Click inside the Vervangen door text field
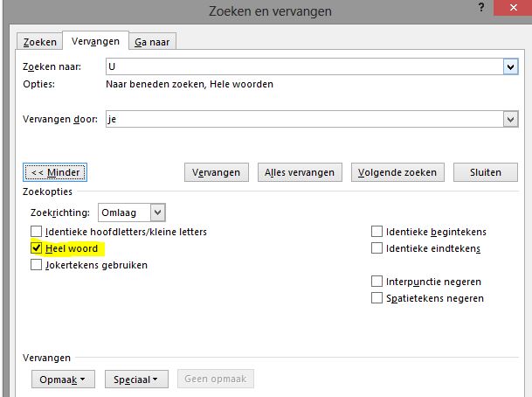532x397 pixels. [x=304, y=119]
